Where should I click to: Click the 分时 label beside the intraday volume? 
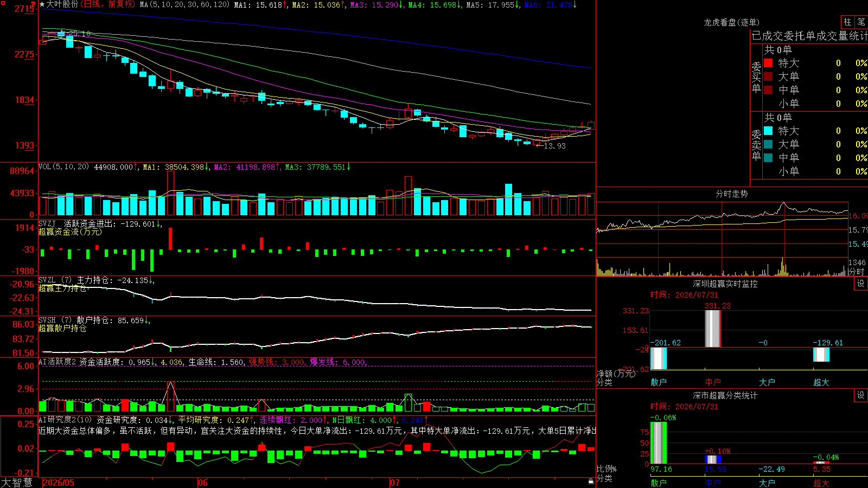click(x=856, y=272)
